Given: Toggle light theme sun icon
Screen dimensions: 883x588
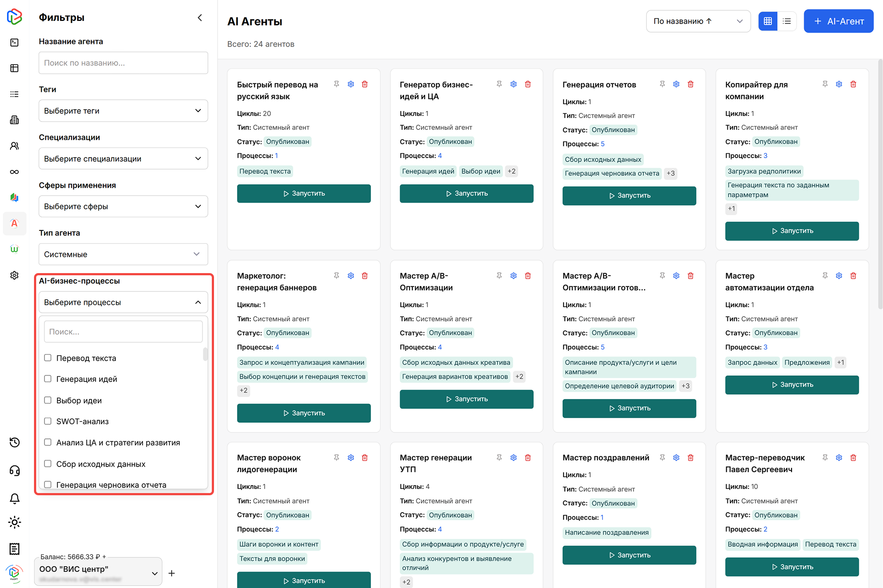Looking at the screenshot, I should pos(14,522).
